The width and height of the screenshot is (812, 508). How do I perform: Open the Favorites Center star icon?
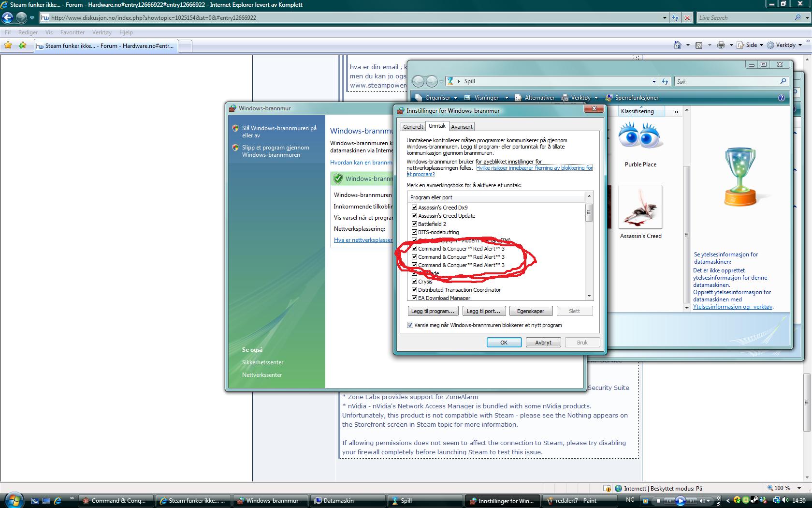point(8,45)
